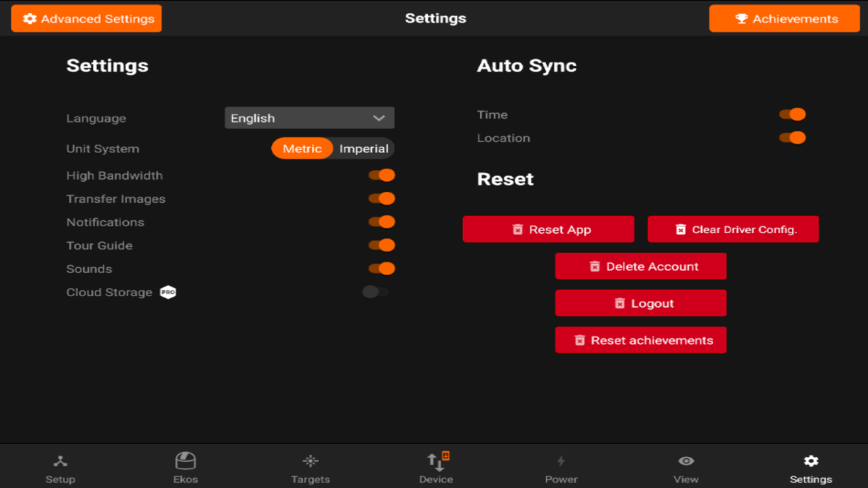Click the PRO badge beside Cloud Storage

click(x=167, y=292)
